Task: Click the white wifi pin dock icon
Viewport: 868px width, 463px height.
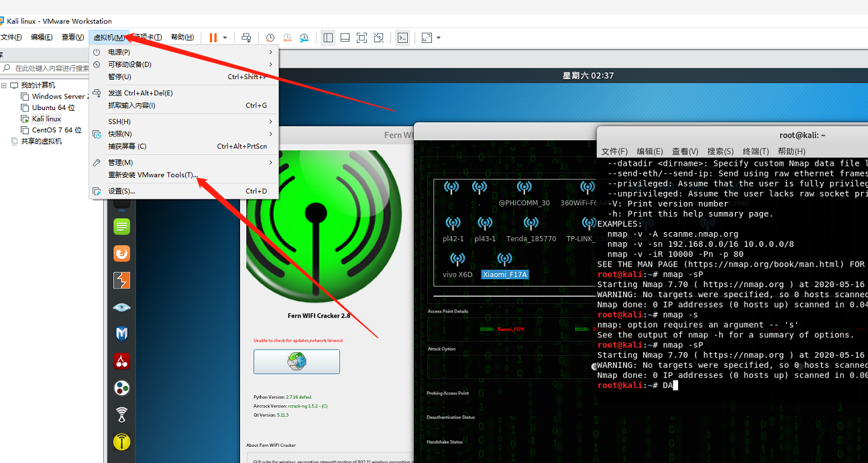Action: pos(121,415)
